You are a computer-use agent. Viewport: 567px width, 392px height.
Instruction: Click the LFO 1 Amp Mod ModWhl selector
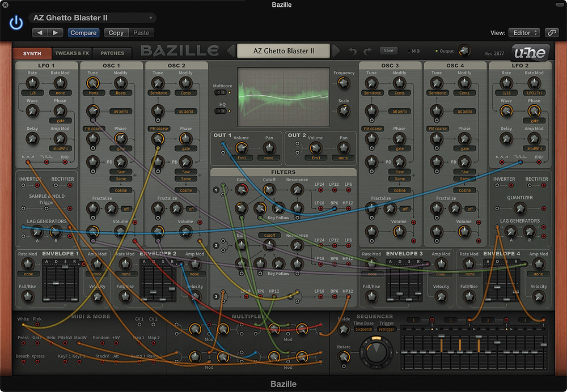pos(61,148)
